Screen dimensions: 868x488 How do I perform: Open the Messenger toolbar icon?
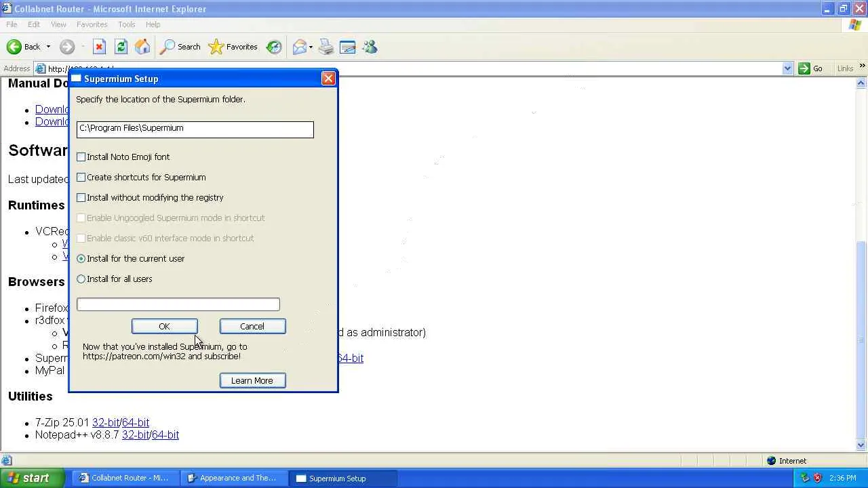click(370, 47)
